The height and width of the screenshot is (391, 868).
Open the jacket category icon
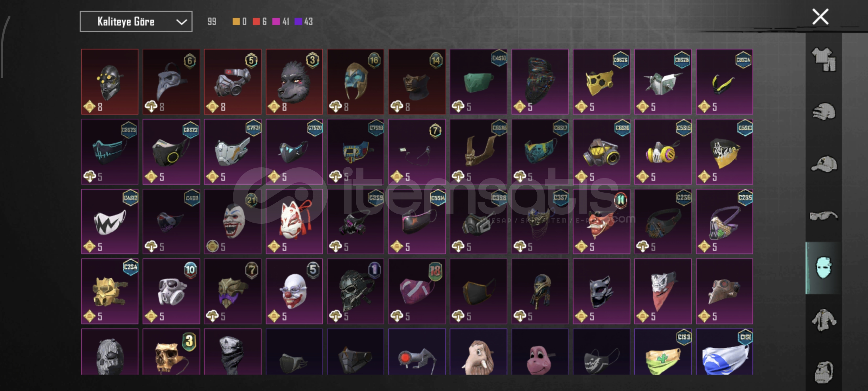(824, 320)
